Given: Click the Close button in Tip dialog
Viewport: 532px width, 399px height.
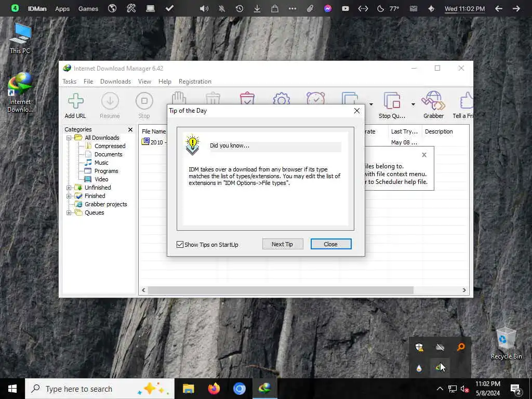Looking at the screenshot, I should click(331, 244).
